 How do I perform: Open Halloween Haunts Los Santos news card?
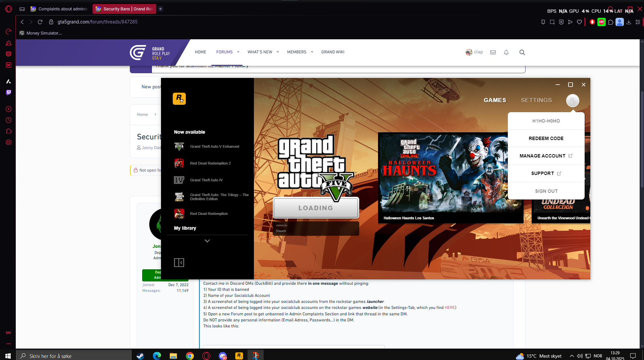click(x=451, y=178)
